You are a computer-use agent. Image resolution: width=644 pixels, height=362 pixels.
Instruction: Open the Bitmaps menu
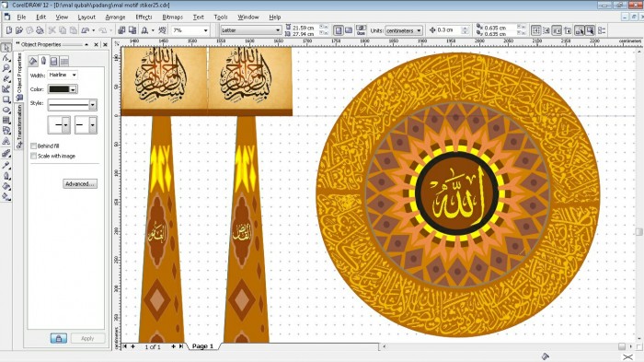[x=173, y=17]
